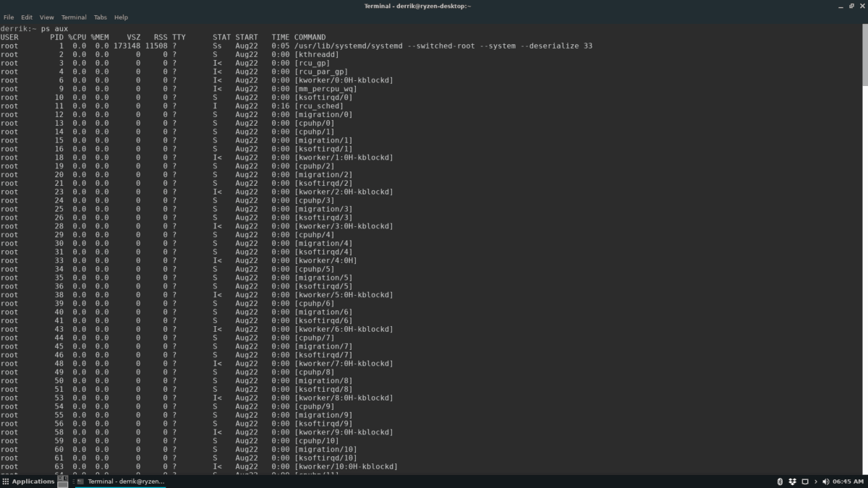The width and height of the screenshot is (868, 488).
Task: Open the Terminal menu
Action: click(74, 17)
